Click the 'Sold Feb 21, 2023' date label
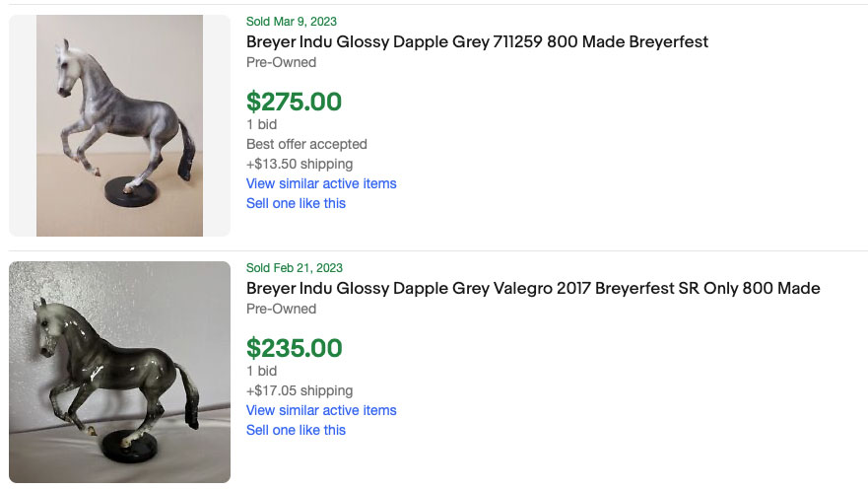This screenshot has height=489, width=868. [x=295, y=268]
